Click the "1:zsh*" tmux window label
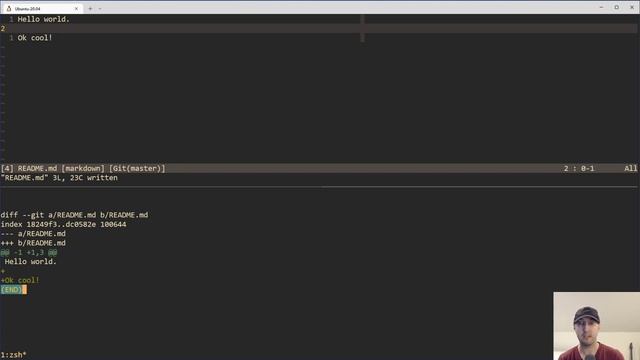640x360 pixels. [13, 355]
